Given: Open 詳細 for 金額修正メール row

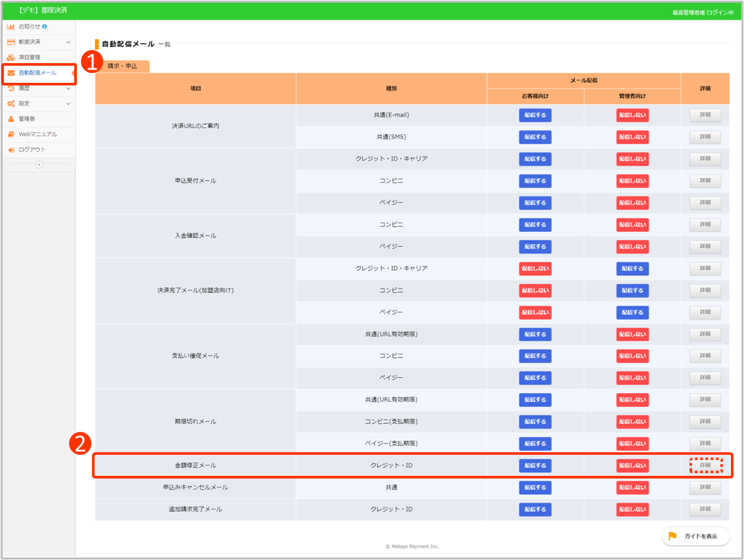Looking at the screenshot, I should click(705, 465).
